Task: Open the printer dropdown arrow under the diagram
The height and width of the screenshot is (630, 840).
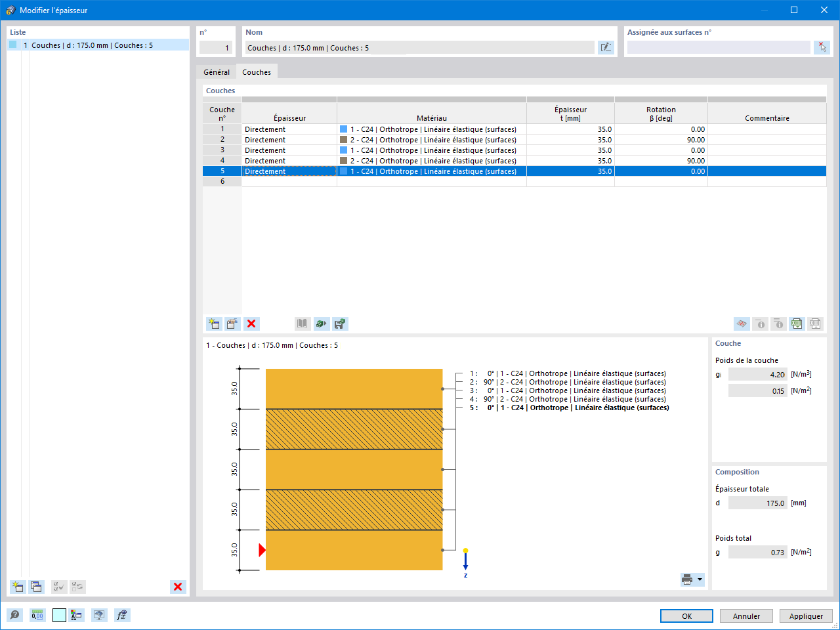Action: coord(700,579)
